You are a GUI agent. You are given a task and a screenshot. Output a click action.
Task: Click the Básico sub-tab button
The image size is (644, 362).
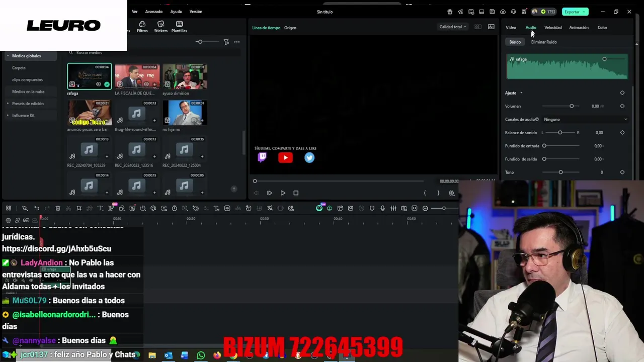515,42
